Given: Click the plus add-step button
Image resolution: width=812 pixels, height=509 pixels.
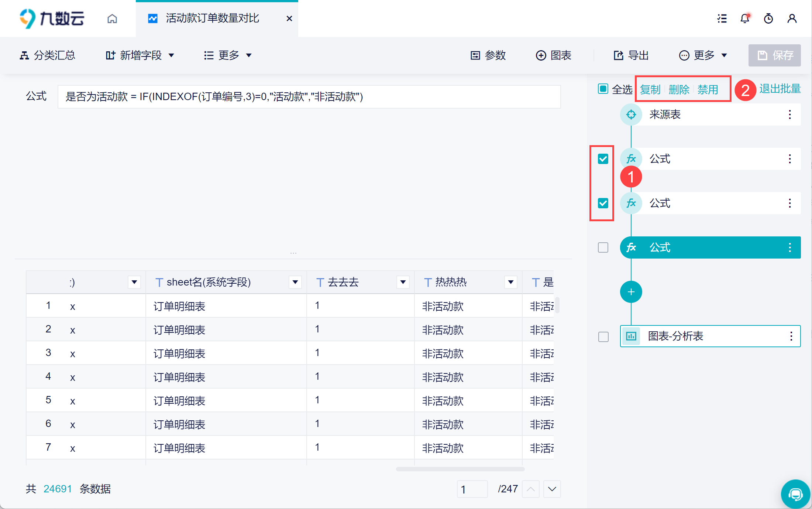Looking at the screenshot, I should pyautogui.click(x=631, y=292).
